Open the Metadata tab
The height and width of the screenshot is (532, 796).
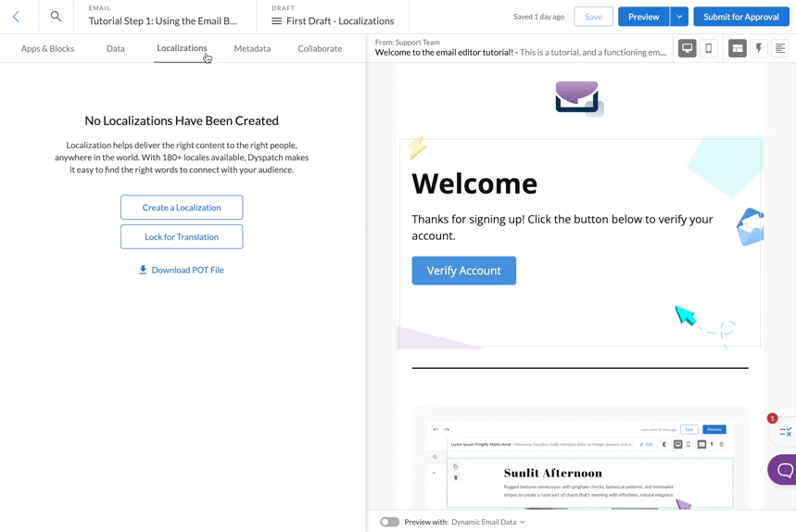[252, 49]
